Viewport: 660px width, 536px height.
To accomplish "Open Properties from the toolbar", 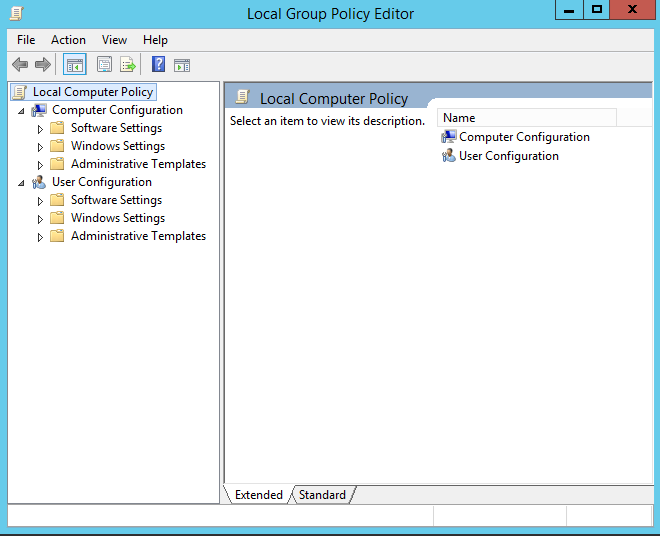I will coord(104,65).
